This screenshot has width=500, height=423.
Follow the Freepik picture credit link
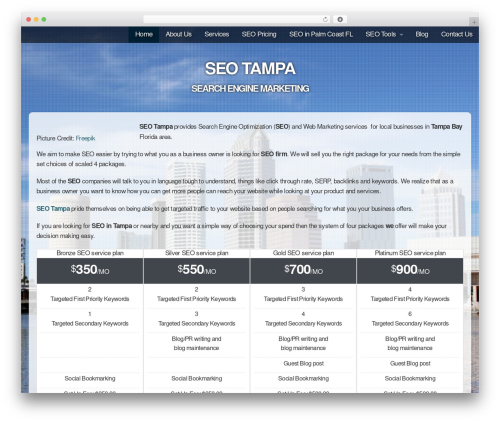85,138
